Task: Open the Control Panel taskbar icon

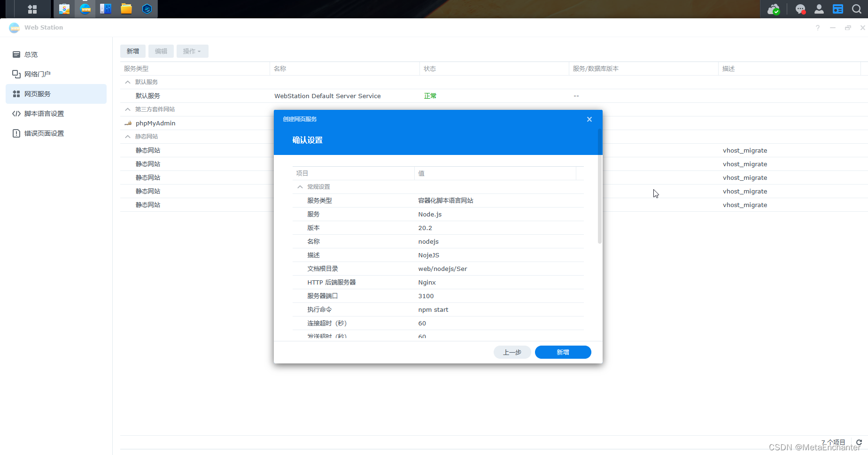Action: pos(106,9)
